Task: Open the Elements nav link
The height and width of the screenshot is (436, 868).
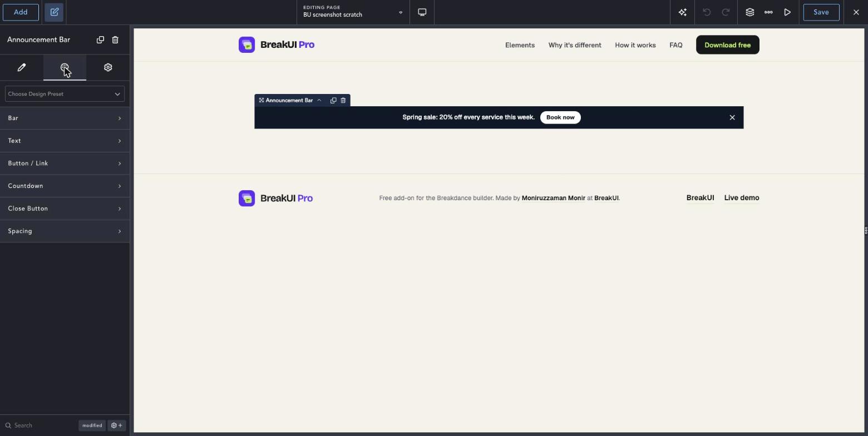Action: point(520,45)
